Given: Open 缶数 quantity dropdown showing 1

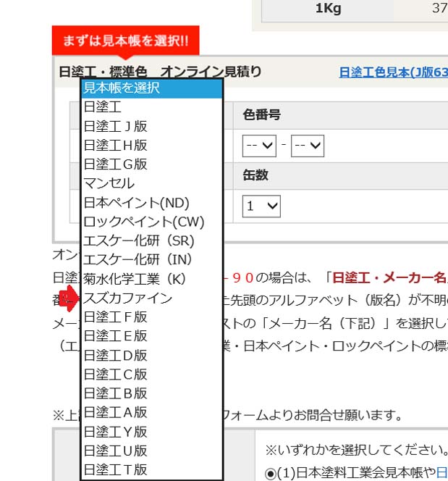Looking at the screenshot, I should coord(261,206).
